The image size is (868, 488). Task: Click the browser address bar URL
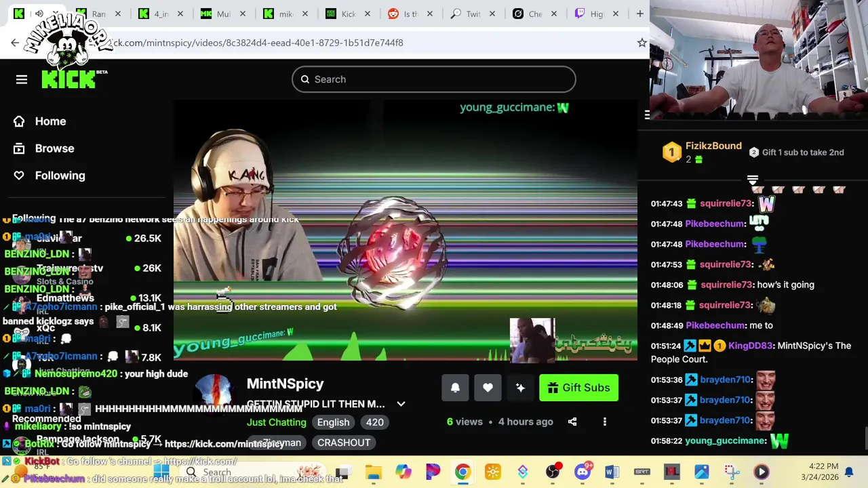pyautogui.click(x=258, y=43)
